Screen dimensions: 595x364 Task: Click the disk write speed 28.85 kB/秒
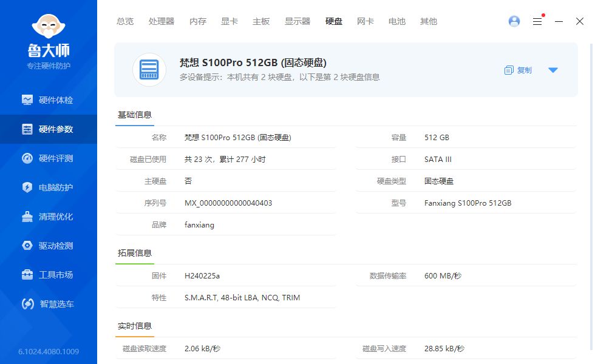click(444, 349)
